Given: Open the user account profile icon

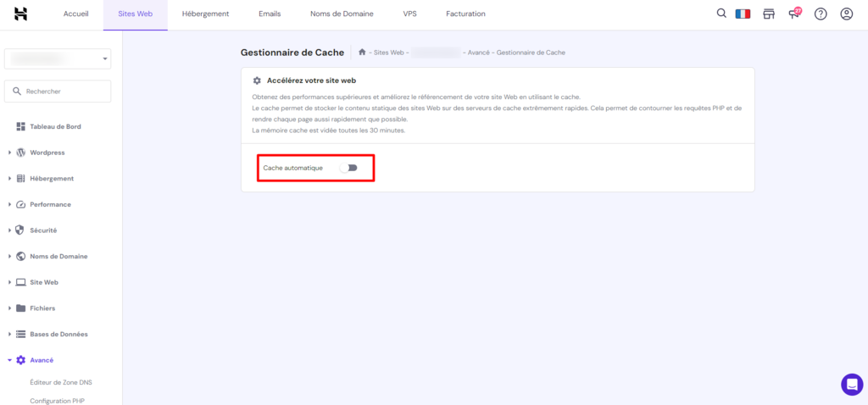Looking at the screenshot, I should point(847,14).
